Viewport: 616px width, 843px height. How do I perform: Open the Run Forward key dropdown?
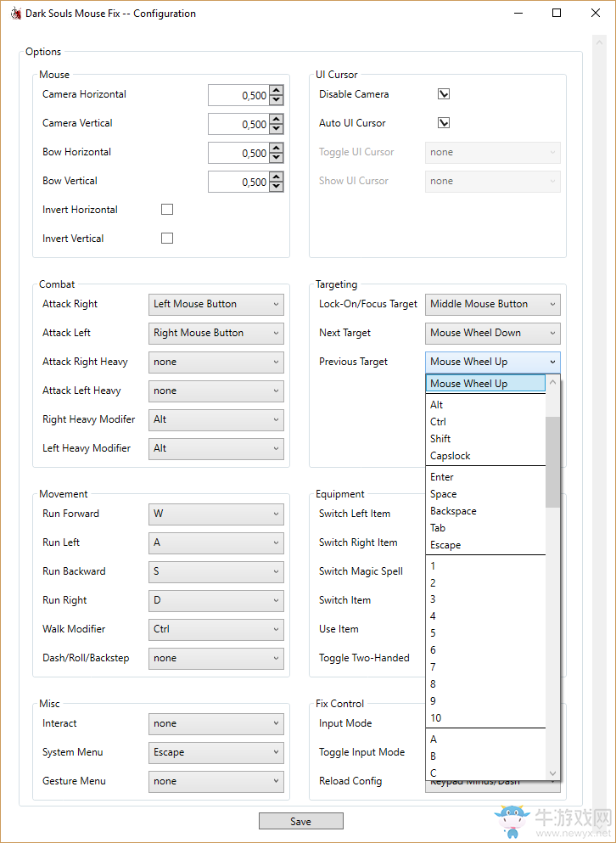216,514
